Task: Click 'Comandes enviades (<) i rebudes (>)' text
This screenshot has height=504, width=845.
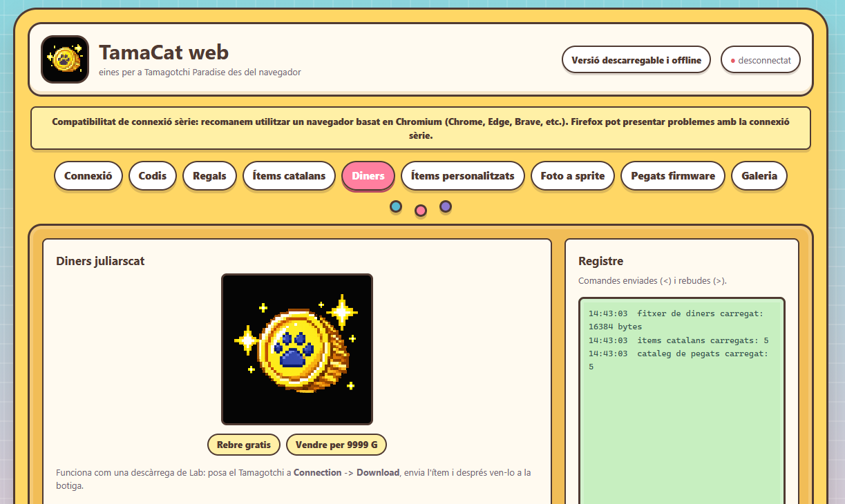Action: coord(652,281)
